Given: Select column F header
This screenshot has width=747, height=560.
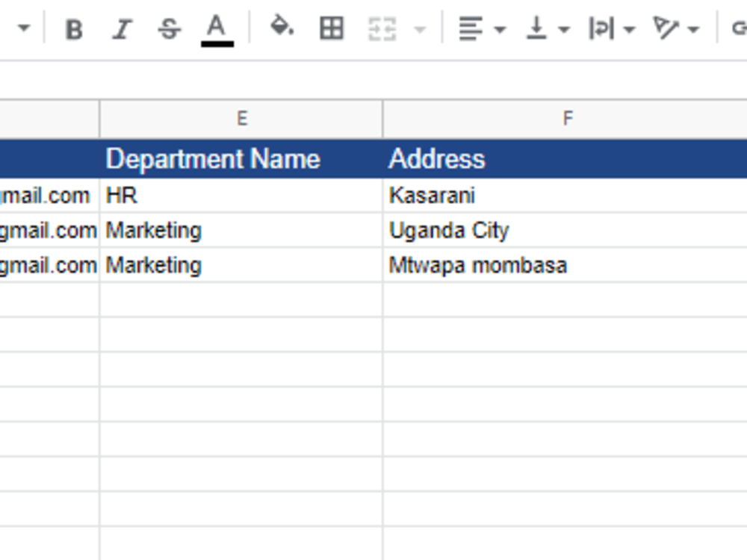Looking at the screenshot, I should click(568, 117).
